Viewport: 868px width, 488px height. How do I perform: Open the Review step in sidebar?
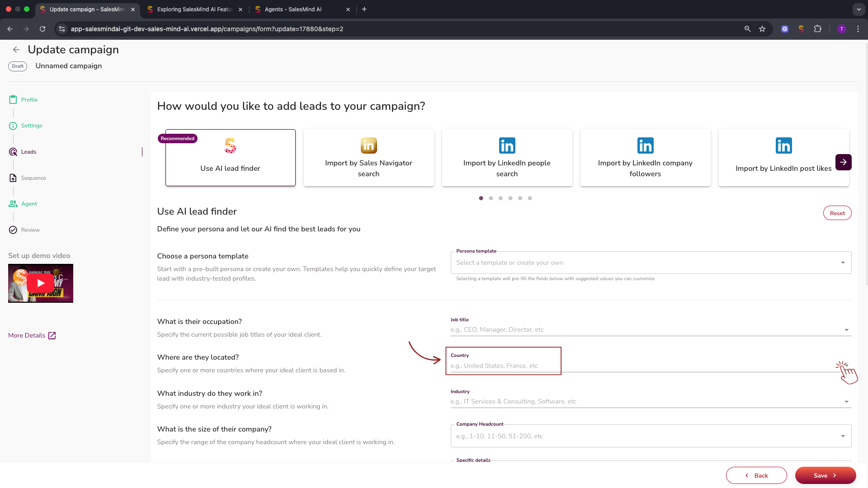[30, 230]
